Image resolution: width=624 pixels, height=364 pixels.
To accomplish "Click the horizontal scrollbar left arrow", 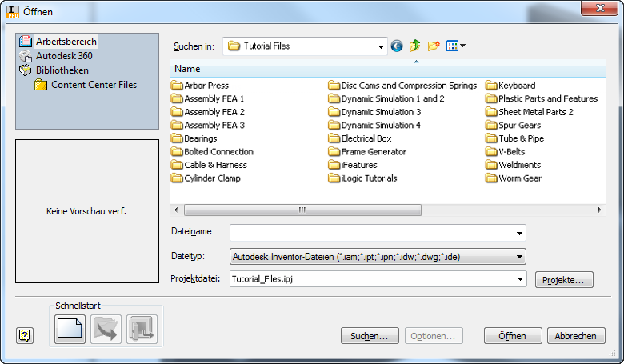I will click(x=176, y=210).
